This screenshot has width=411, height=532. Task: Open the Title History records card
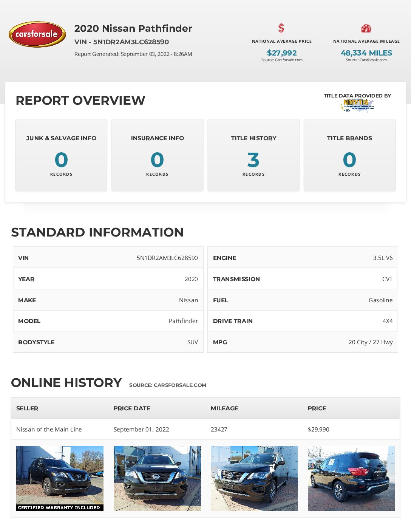pyautogui.click(x=253, y=155)
